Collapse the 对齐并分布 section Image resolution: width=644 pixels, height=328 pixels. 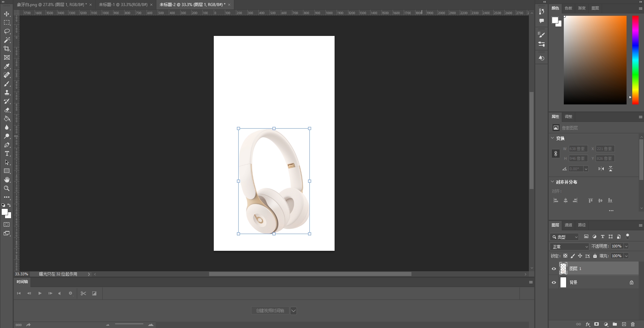(553, 182)
